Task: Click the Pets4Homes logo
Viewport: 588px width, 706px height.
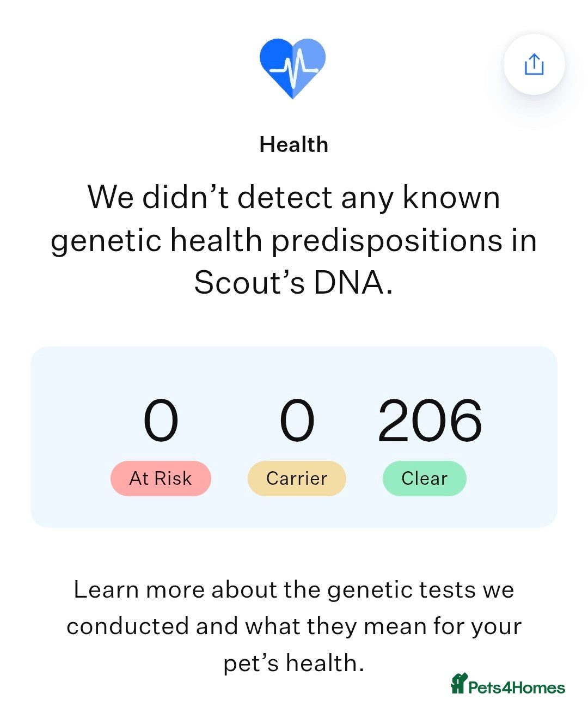Action: coord(507,684)
